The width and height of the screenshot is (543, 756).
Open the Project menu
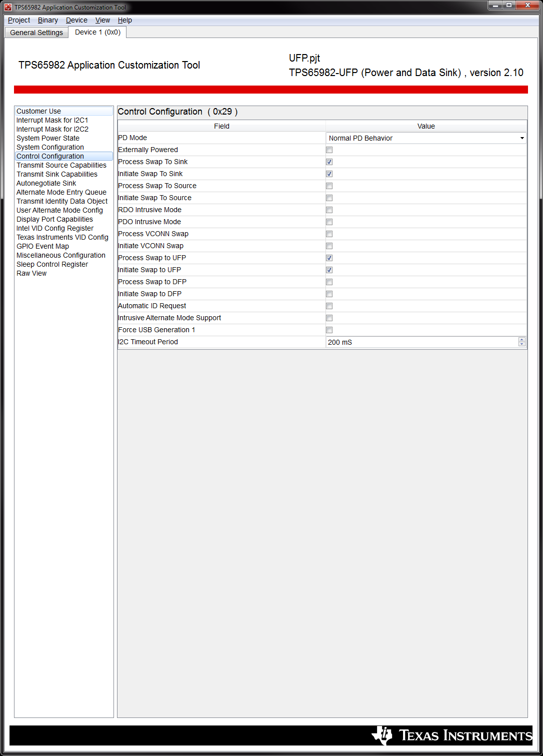click(x=19, y=20)
